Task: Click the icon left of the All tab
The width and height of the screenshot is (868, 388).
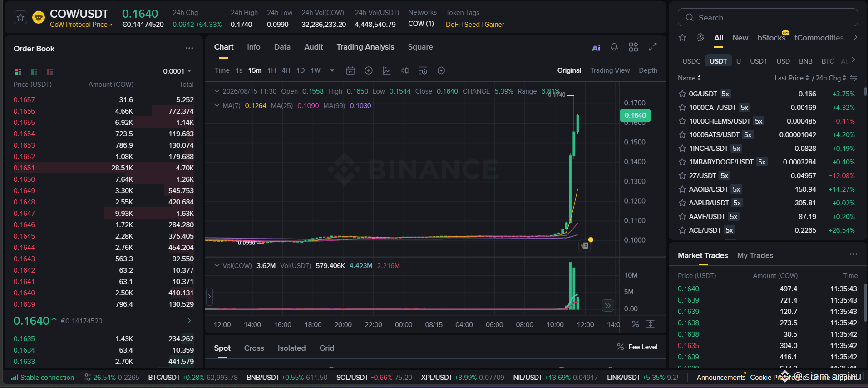Action: (700, 38)
